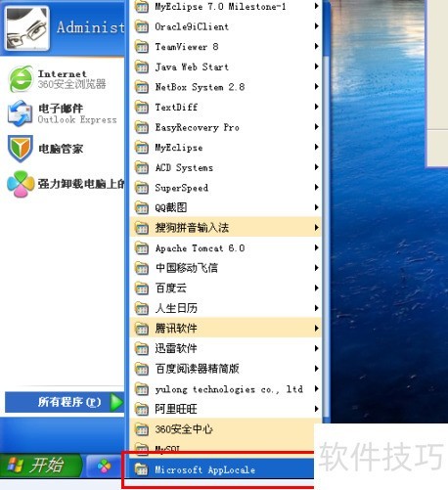Select the 电子邮件 text label
Viewport: 448px width, 490px height.
[x=61, y=109]
